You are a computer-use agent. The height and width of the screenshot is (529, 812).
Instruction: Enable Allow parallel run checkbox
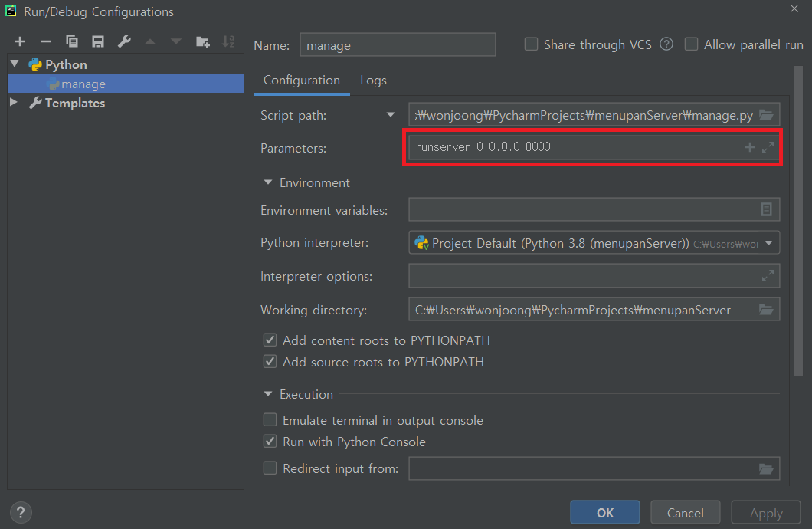pos(691,44)
